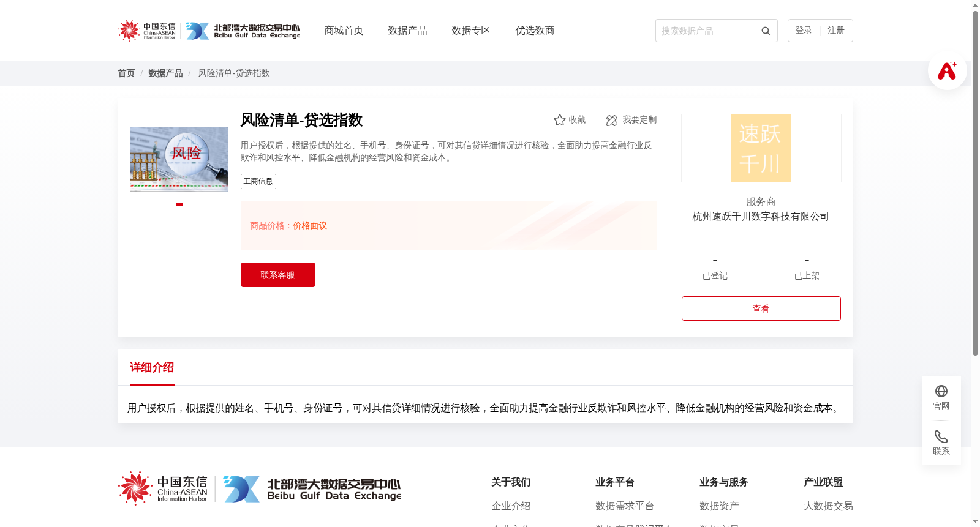Click the 价格面议 price text
The image size is (980, 527).
coord(310,226)
